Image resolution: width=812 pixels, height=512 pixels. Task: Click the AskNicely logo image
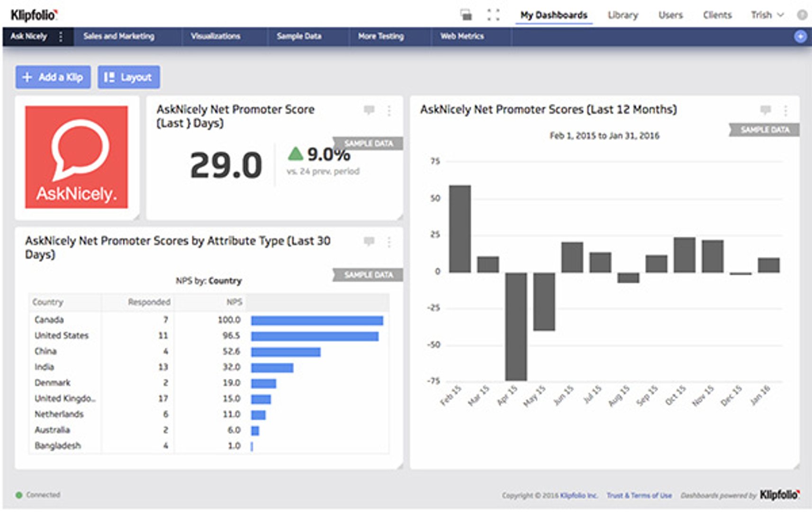[76, 157]
